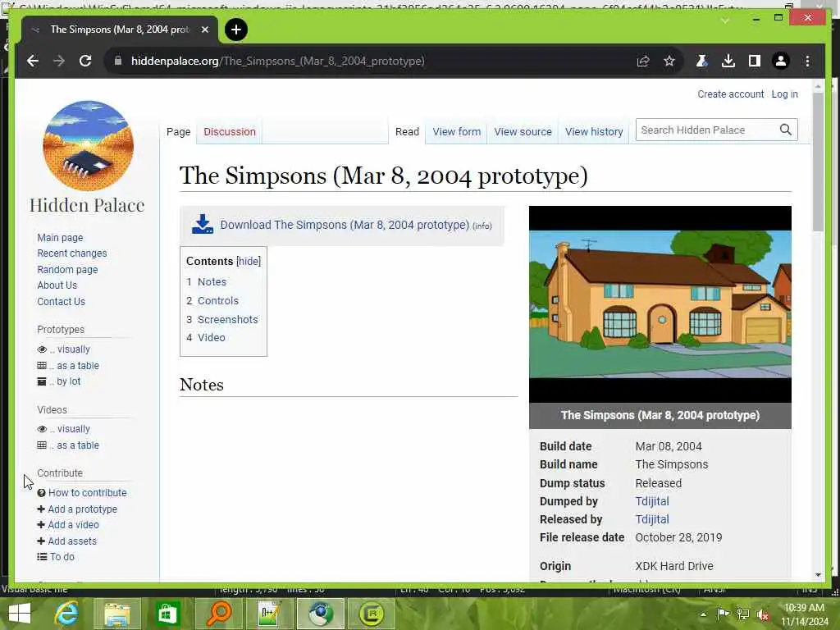Open Internet Explorer from taskbar
Viewport: 840px width, 630px height.
click(66, 614)
